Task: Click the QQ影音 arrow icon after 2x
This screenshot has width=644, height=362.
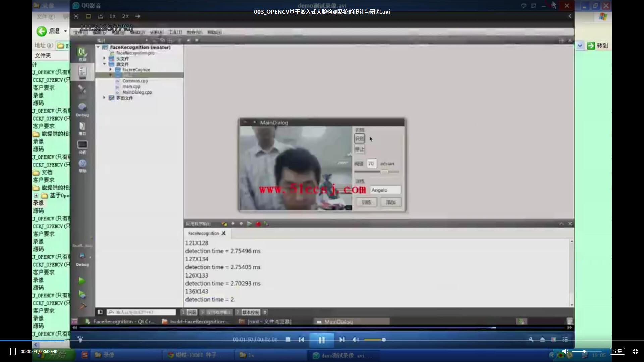Action: tap(138, 16)
